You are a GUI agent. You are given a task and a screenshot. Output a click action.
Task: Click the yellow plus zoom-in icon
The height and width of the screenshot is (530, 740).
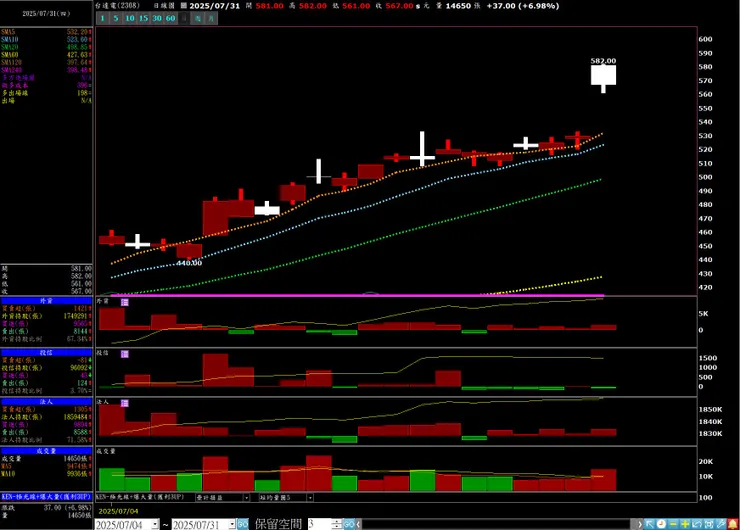(x=685, y=524)
